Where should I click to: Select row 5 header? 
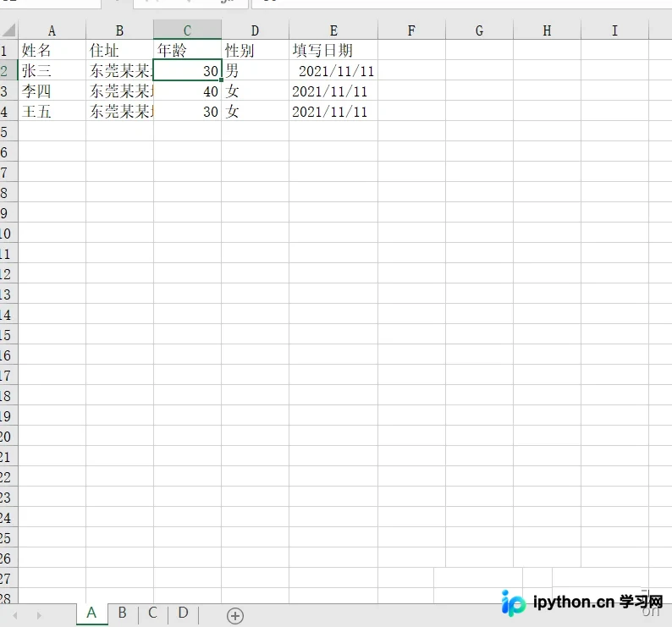coord(8,131)
